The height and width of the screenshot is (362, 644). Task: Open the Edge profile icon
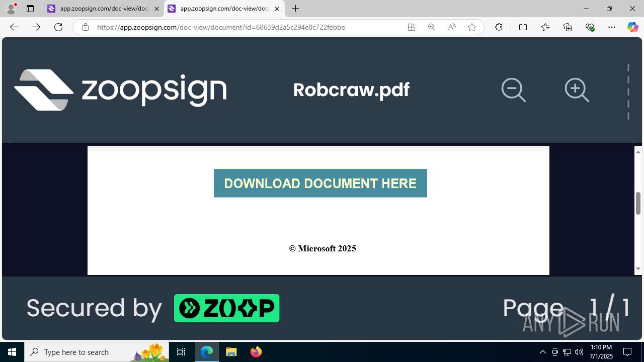click(11, 9)
